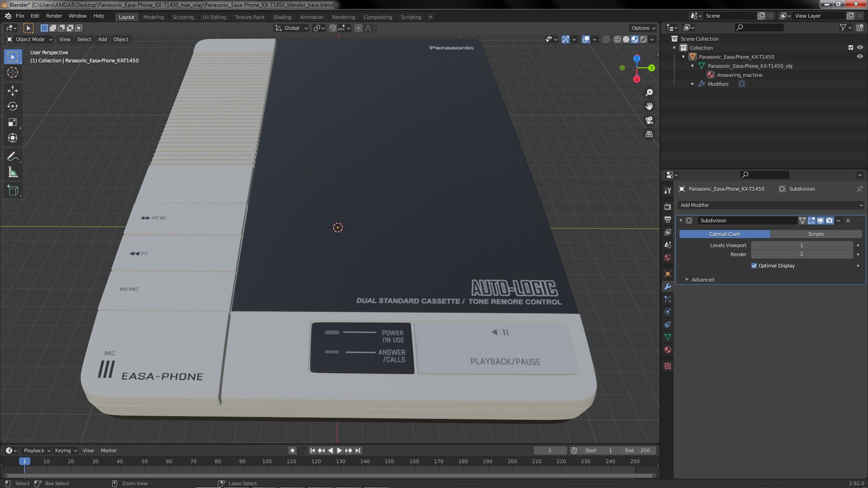Select the Rotate tool
The width and height of the screenshot is (868, 488).
[x=13, y=107]
